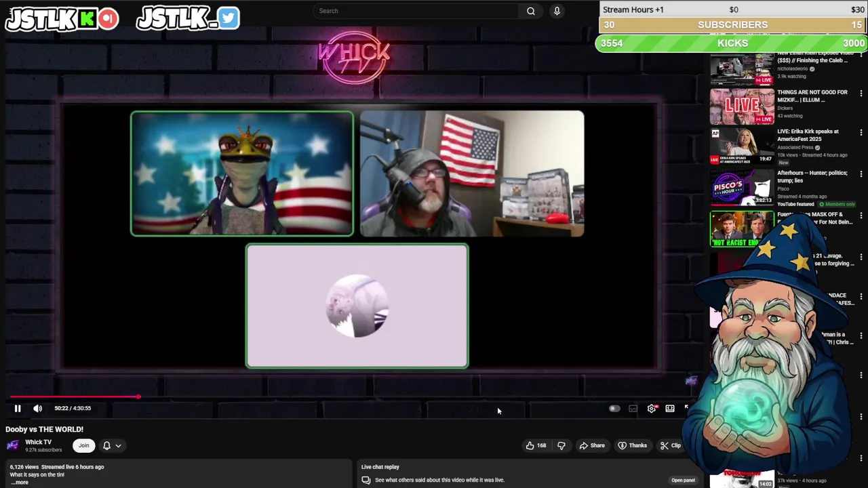Screen dimensions: 868x488
Task: Seek by clicking the red progress bar
Action: (73, 396)
